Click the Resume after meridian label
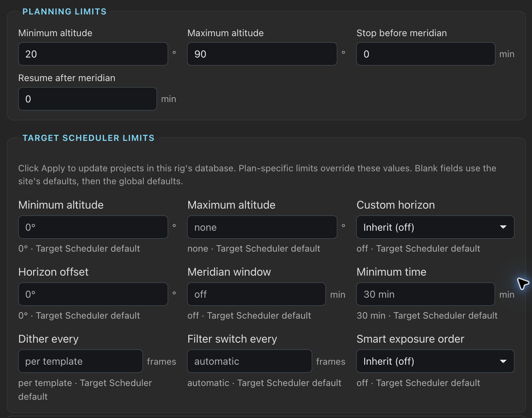532x418 pixels. (x=67, y=78)
